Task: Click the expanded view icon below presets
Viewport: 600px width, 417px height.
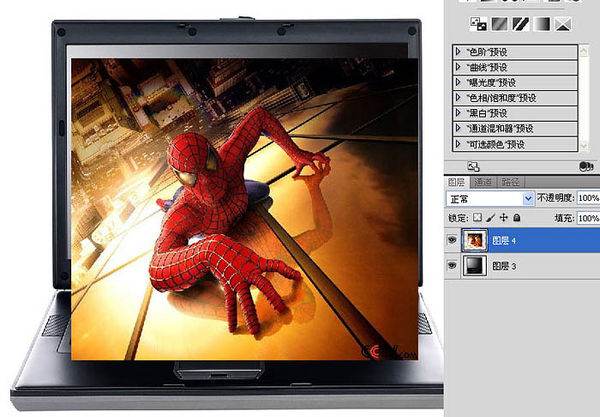Action: 473,166
